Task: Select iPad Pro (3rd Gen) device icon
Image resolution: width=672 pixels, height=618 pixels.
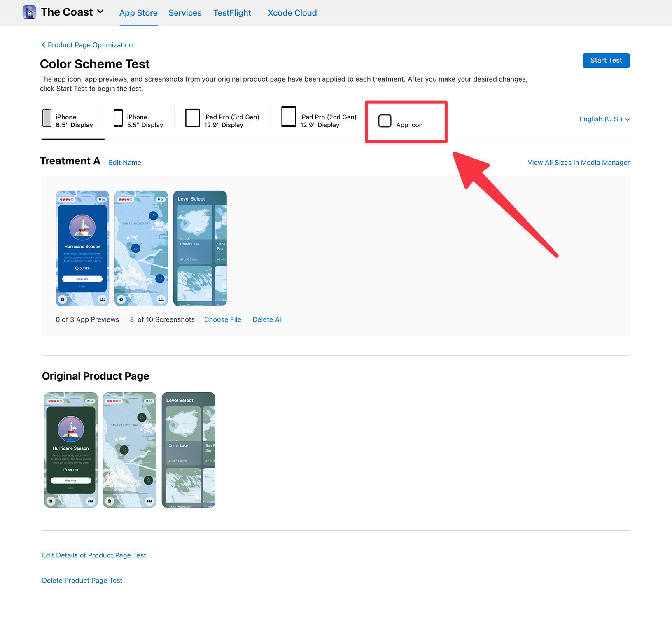Action: tap(192, 118)
